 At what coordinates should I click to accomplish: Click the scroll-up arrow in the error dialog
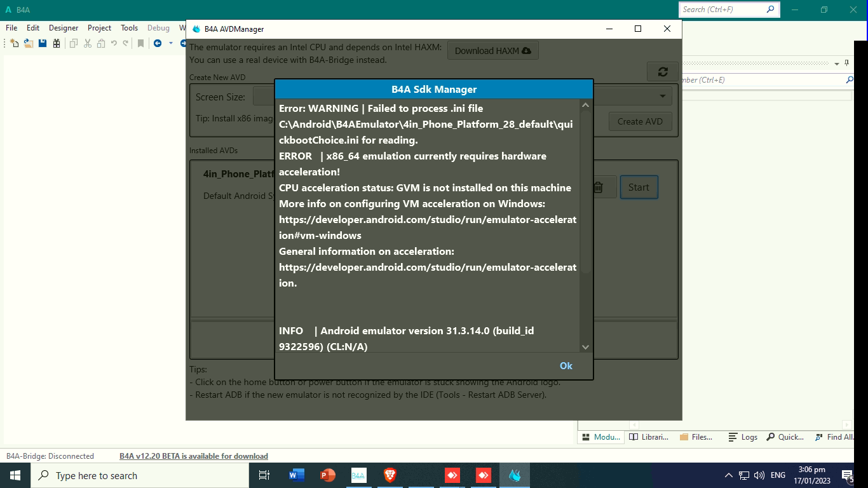click(585, 105)
